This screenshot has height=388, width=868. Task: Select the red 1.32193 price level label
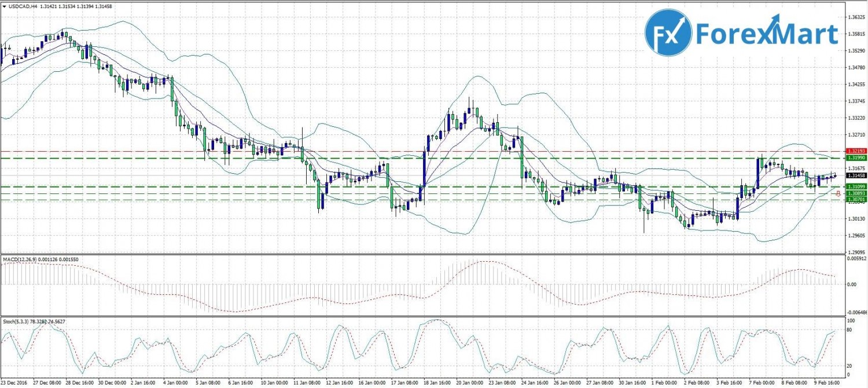[x=855, y=151]
